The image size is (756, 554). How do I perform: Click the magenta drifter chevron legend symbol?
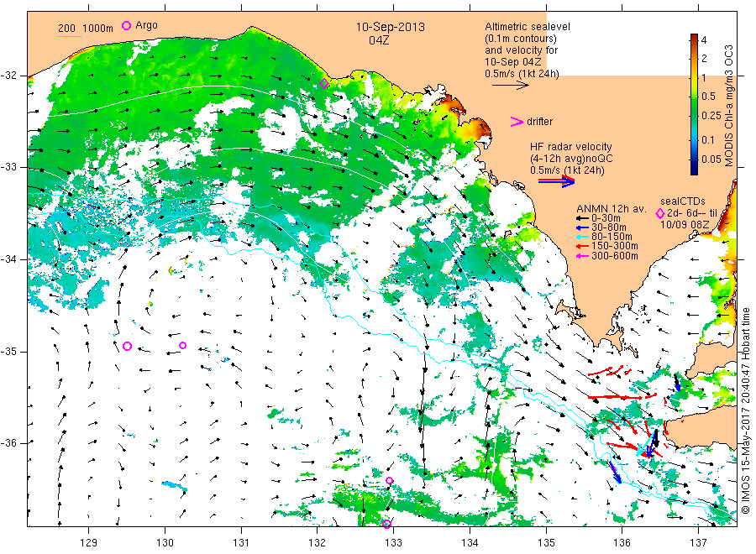[517, 122]
